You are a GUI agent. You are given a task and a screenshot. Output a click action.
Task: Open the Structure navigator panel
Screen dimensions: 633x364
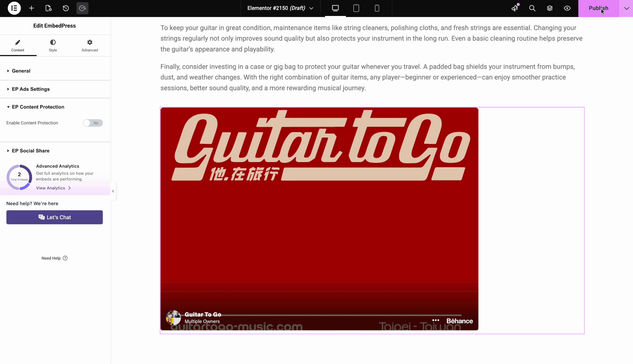click(550, 8)
